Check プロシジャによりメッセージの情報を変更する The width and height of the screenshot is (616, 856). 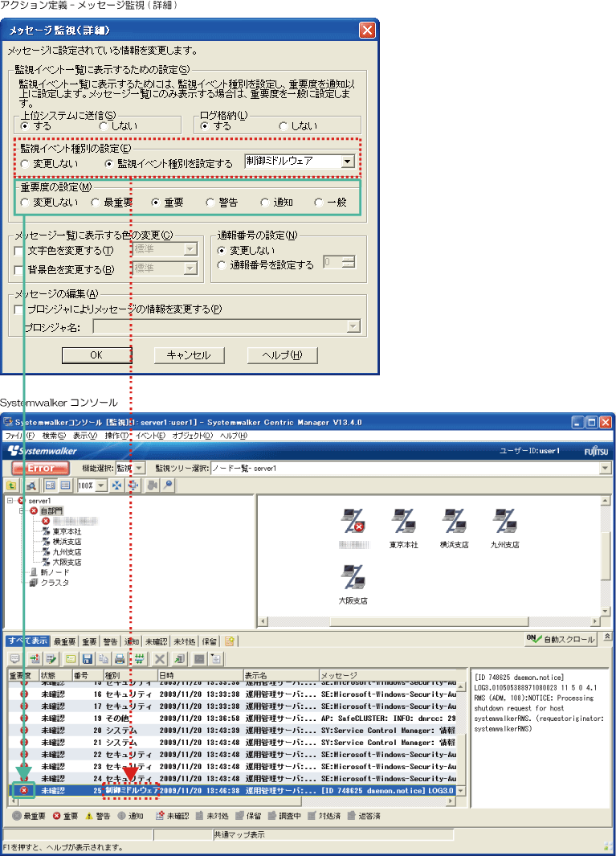[x=18, y=309]
